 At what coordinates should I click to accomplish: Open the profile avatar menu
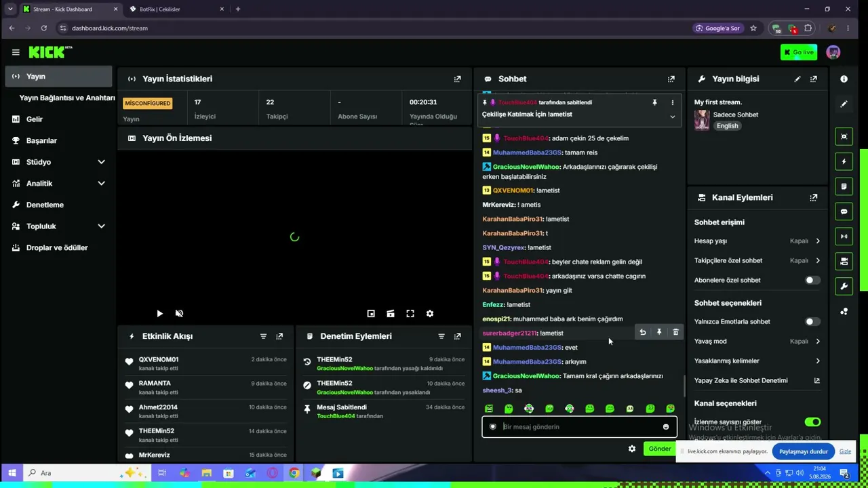point(833,52)
